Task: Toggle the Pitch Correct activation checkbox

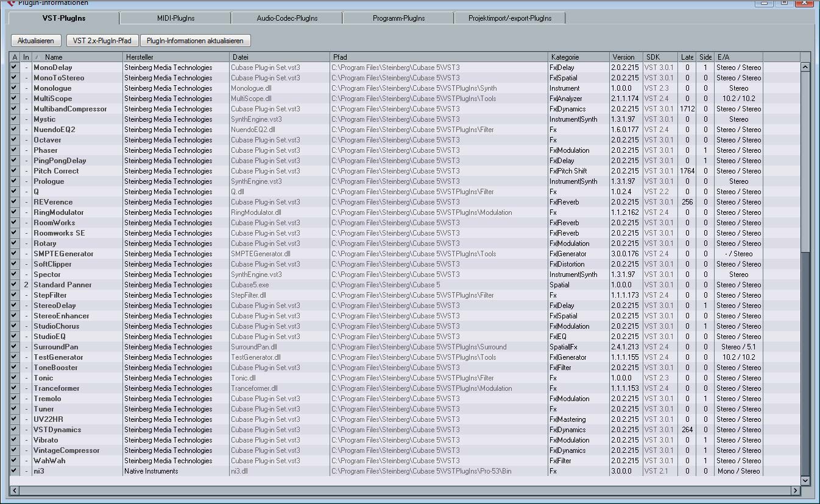Action: pyautogui.click(x=15, y=171)
